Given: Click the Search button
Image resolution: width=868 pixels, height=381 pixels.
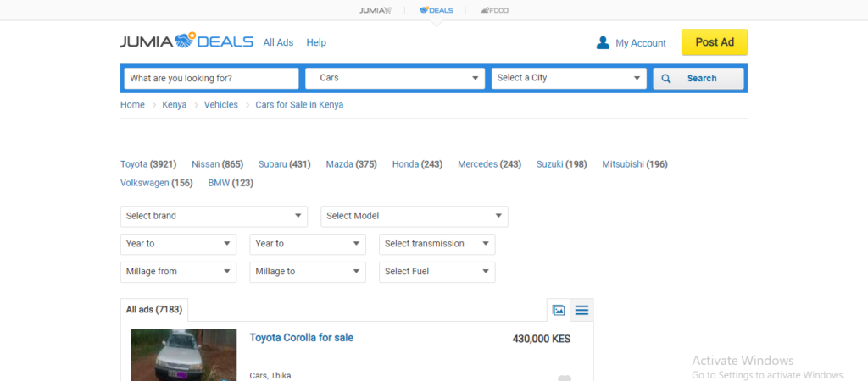Looking at the screenshot, I should [698, 79].
